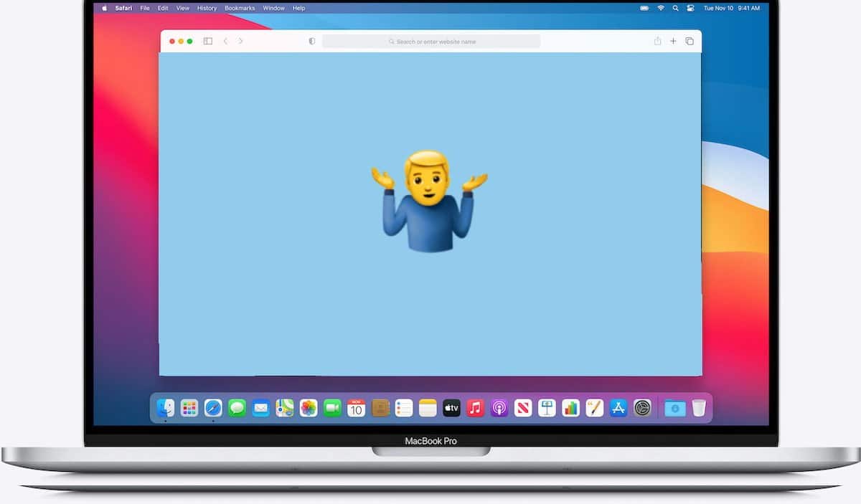
Task: Open the Wi-Fi status menu
Action: click(661, 8)
